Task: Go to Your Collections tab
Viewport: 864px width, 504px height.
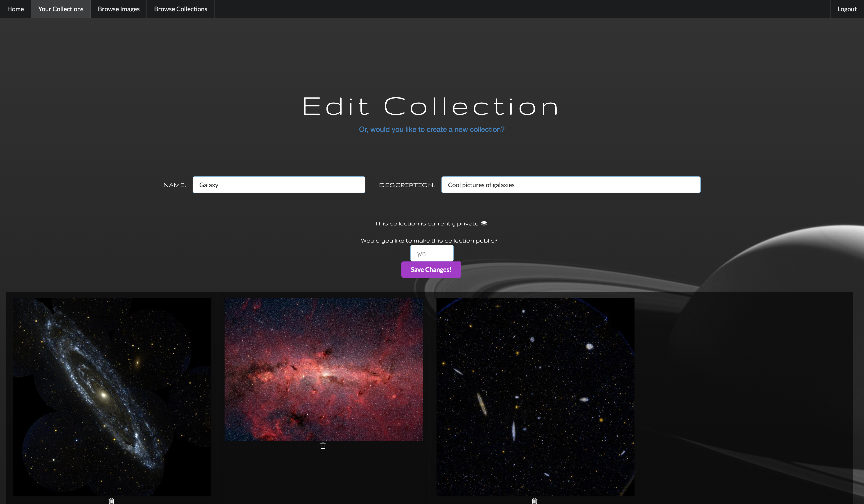Action: click(61, 9)
